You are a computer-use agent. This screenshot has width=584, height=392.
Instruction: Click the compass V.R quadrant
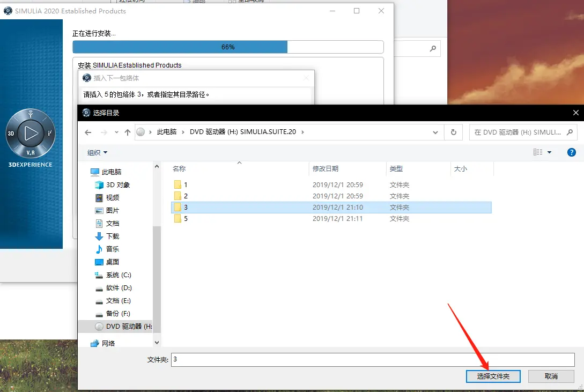click(x=31, y=153)
